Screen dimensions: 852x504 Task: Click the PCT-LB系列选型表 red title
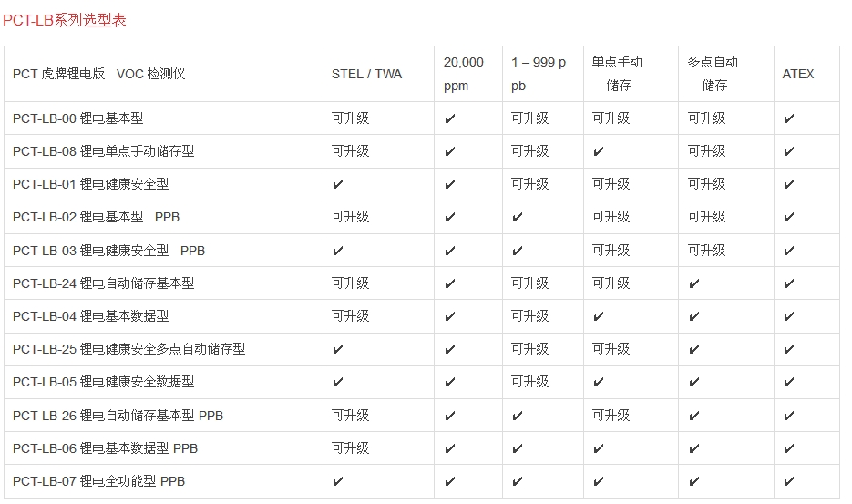tap(65, 20)
